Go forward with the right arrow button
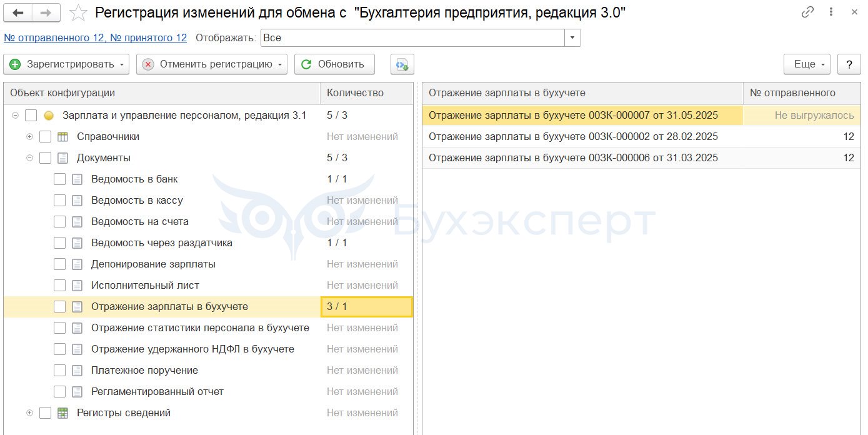This screenshot has width=868, height=435. [x=47, y=12]
